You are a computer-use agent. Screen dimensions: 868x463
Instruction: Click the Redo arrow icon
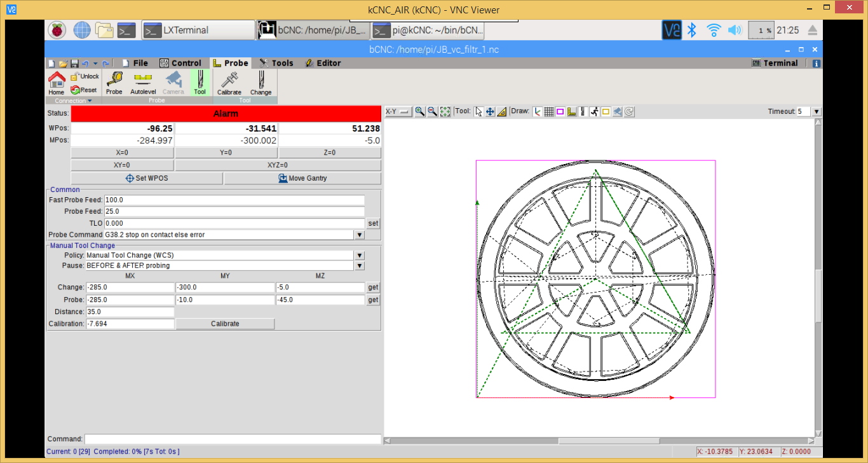tap(105, 64)
